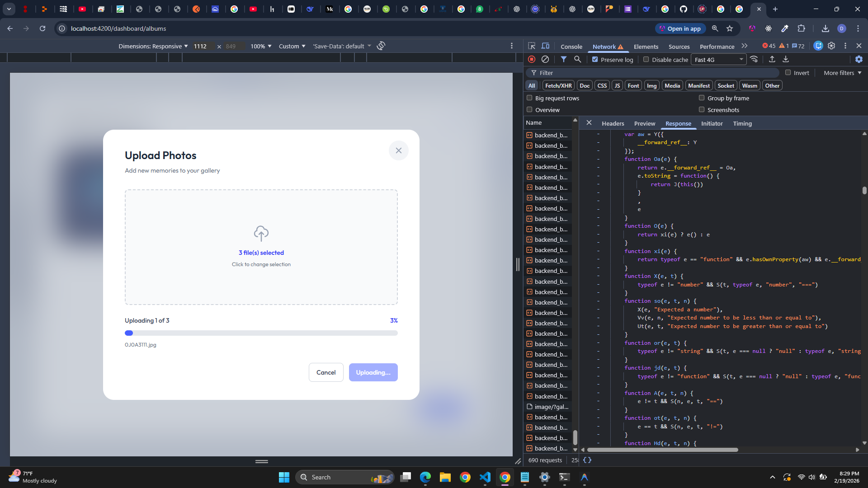Viewport: 868px width, 488px height.
Task: Filter requests by Fetch/XHR type
Action: click(558, 85)
